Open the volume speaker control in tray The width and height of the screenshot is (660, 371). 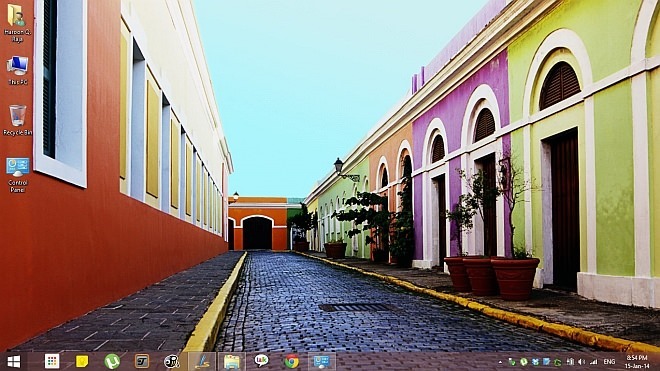[x=582, y=362]
